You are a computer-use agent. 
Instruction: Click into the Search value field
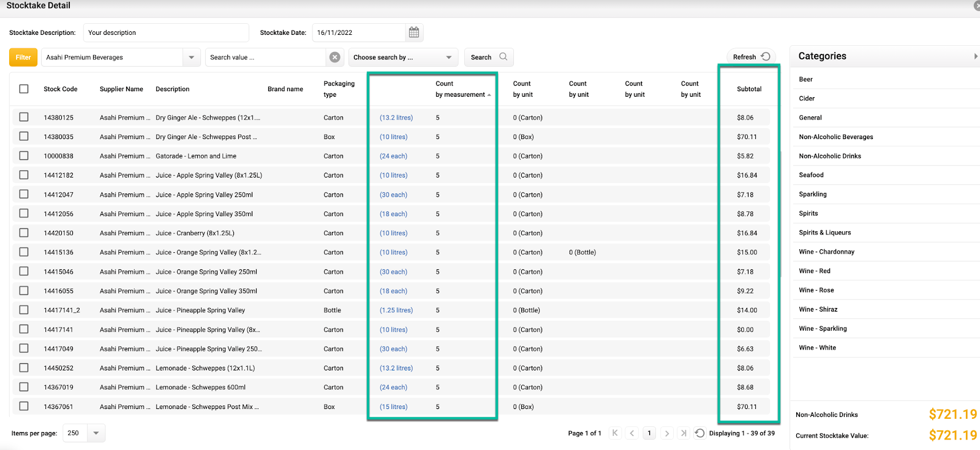pyautogui.click(x=266, y=57)
